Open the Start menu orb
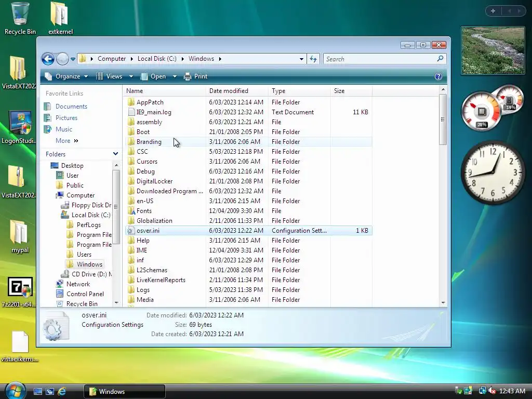This screenshot has width=532, height=399. coord(15,391)
